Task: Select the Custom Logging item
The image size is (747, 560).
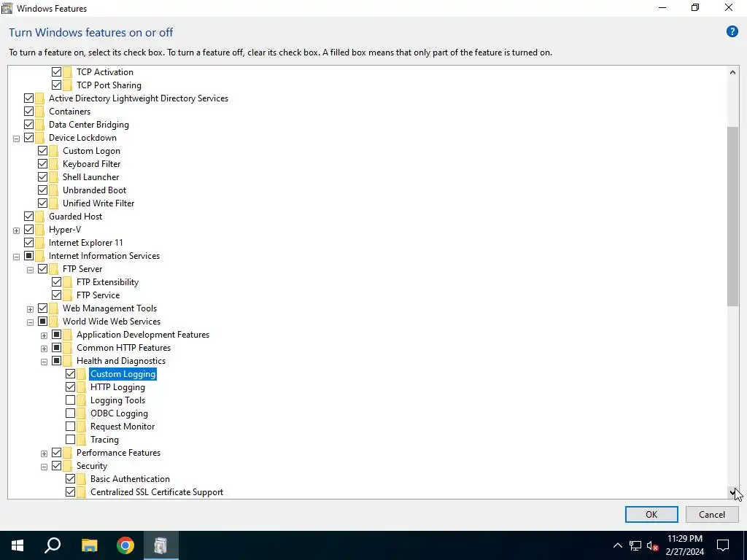Action: [123, 374]
